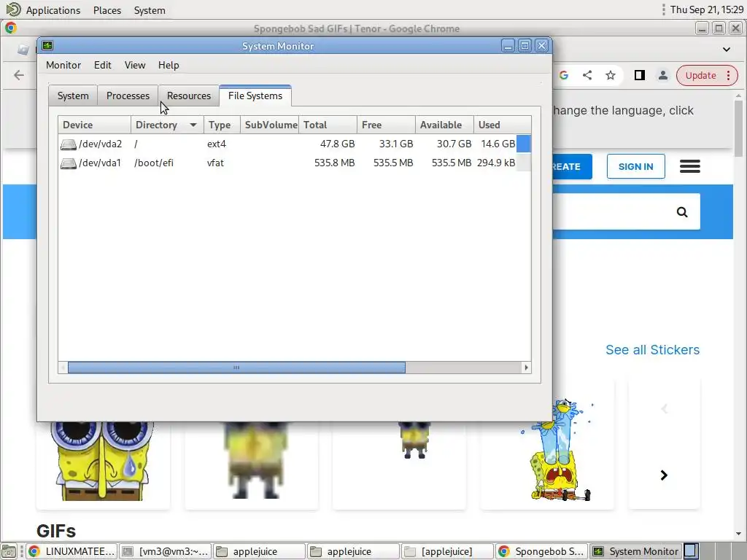Toggle Chrome's side panel icon
747x560 pixels.
(x=639, y=75)
